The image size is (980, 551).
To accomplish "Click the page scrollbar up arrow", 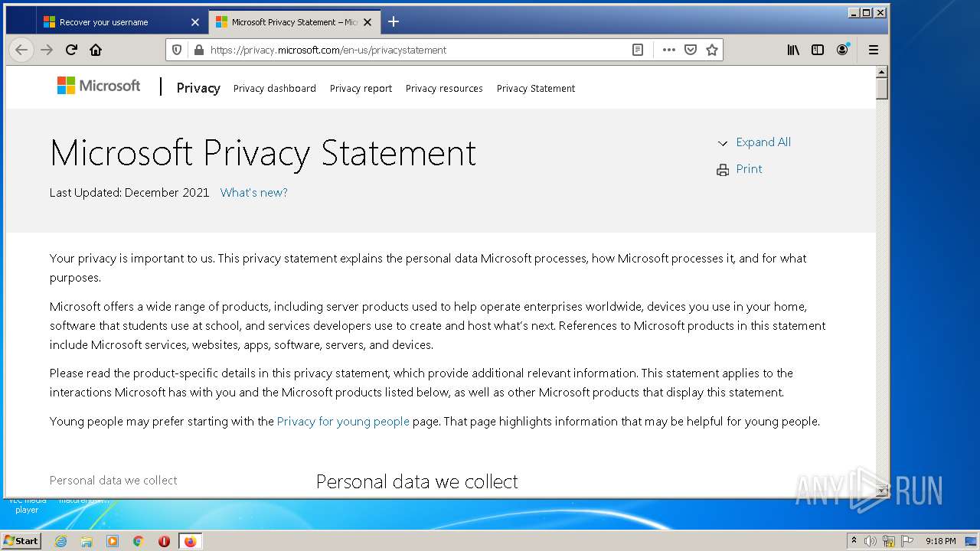I will click(x=881, y=72).
